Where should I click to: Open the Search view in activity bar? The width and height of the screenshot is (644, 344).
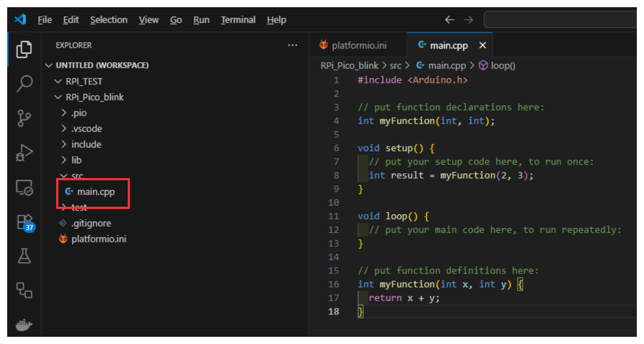point(24,84)
